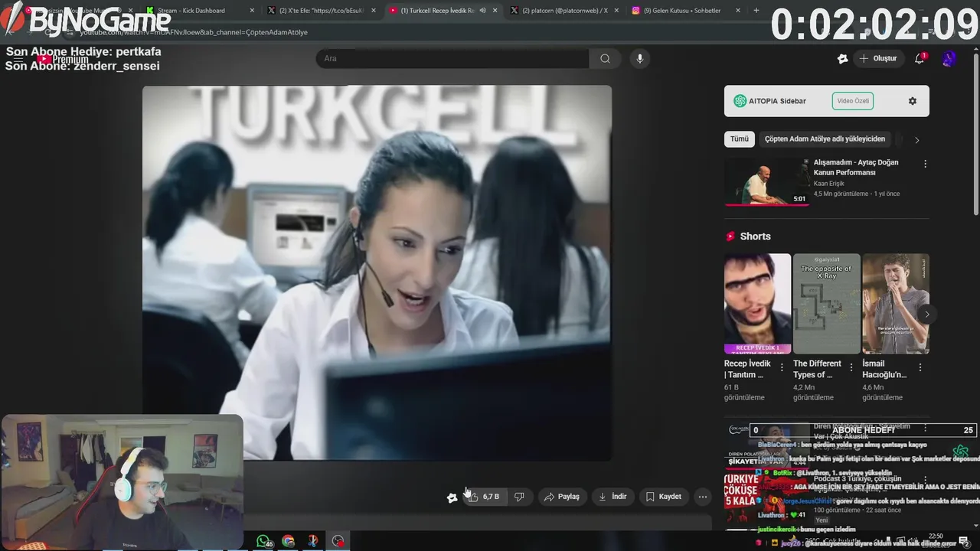Mute the Turkcell Recep İvedik tab audio
The width and height of the screenshot is (980, 551).
click(482, 11)
